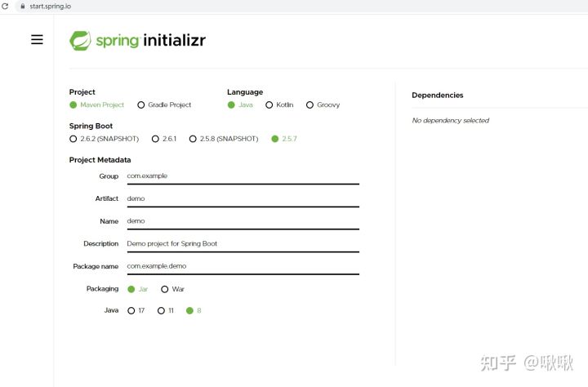Click the Project Metadata heading
588x387 pixels.
[100, 160]
